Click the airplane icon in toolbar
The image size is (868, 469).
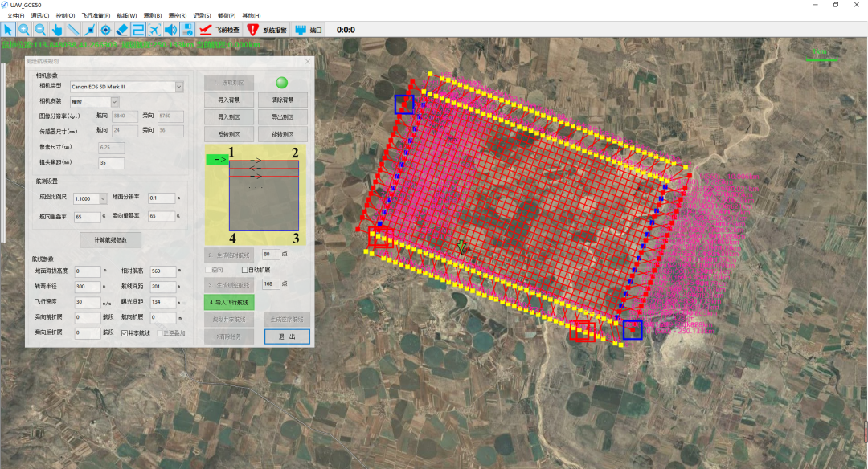point(154,30)
